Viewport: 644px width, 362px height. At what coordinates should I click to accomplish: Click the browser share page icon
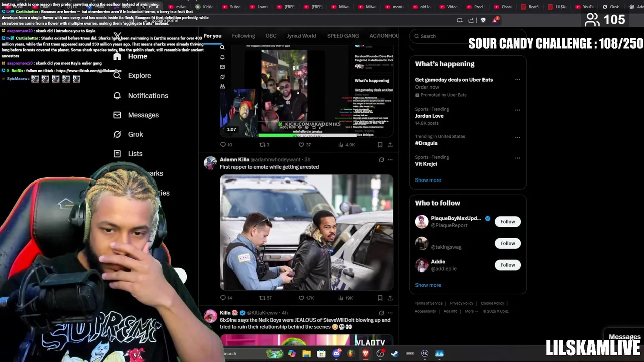click(471, 20)
